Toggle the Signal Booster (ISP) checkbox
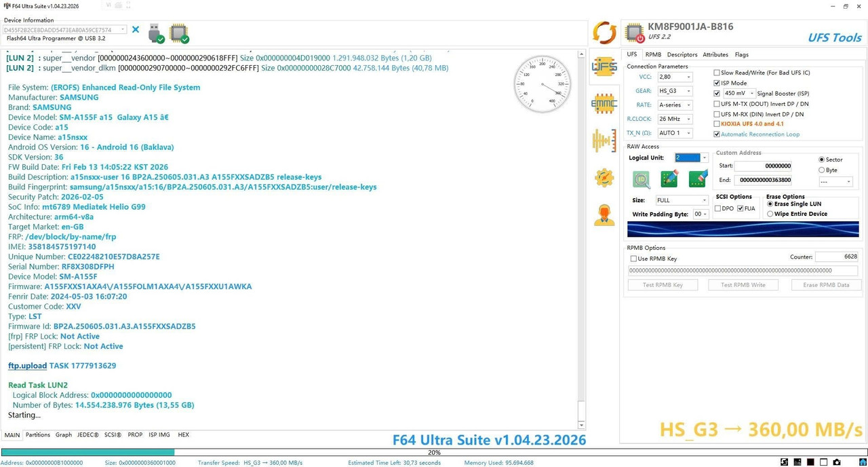This screenshot has height=467, width=868. (717, 93)
